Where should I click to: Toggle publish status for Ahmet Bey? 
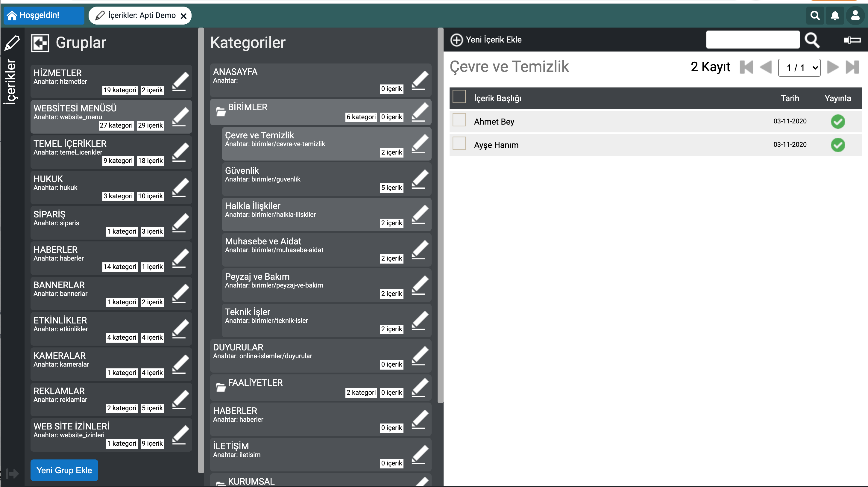click(838, 121)
